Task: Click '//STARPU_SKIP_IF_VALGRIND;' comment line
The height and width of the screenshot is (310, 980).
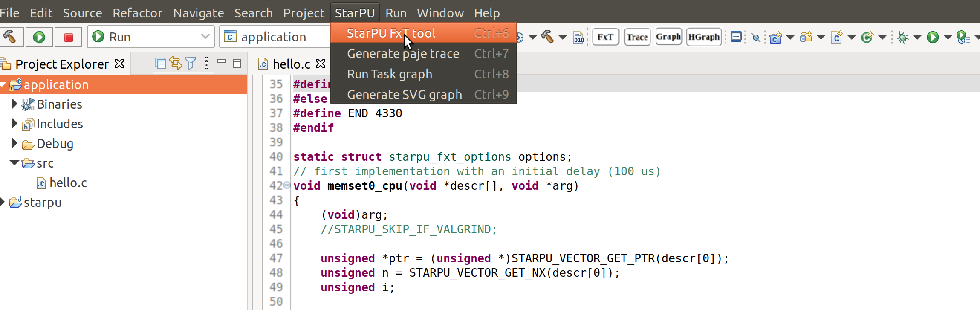Action: tap(409, 229)
